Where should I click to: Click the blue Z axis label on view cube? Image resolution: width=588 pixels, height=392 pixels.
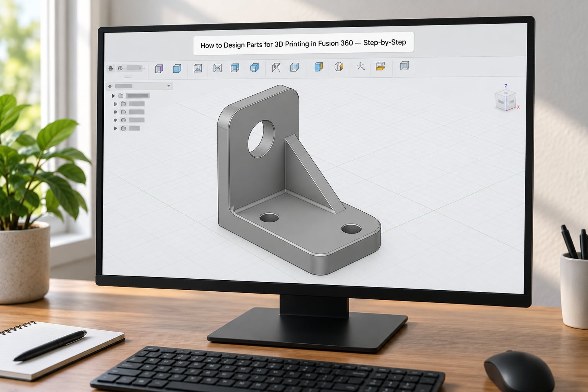506,86
